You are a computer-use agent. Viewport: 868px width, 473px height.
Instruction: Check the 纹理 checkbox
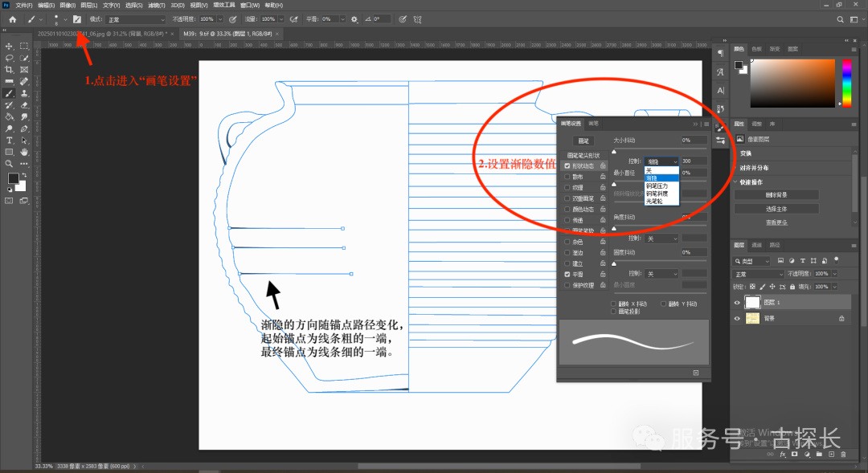pos(567,188)
